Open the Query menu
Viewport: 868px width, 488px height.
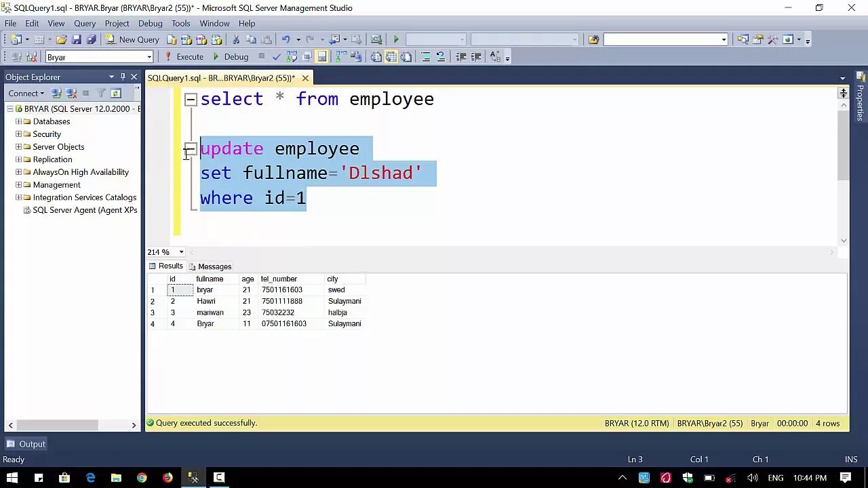[x=85, y=23]
